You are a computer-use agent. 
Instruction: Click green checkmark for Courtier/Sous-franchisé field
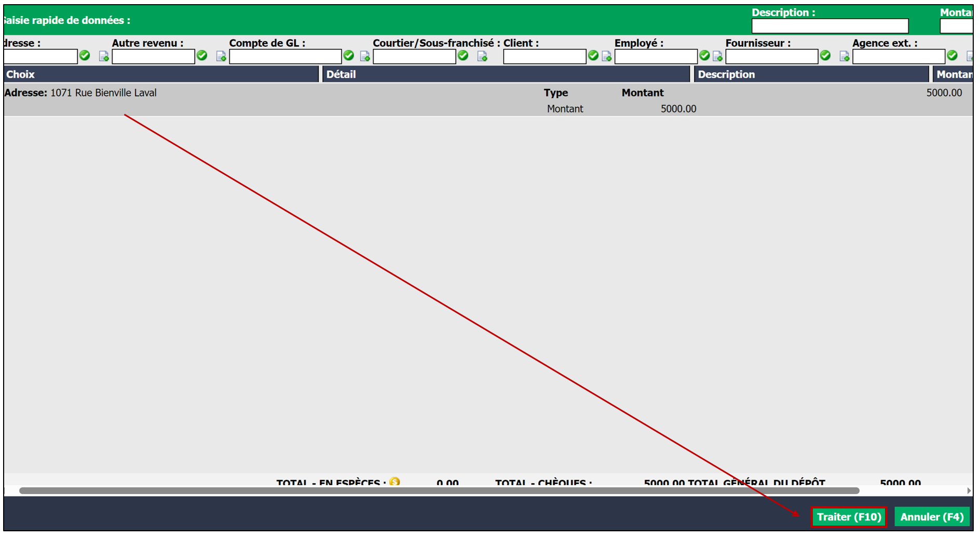pyautogui.click(x=463, y=56)
